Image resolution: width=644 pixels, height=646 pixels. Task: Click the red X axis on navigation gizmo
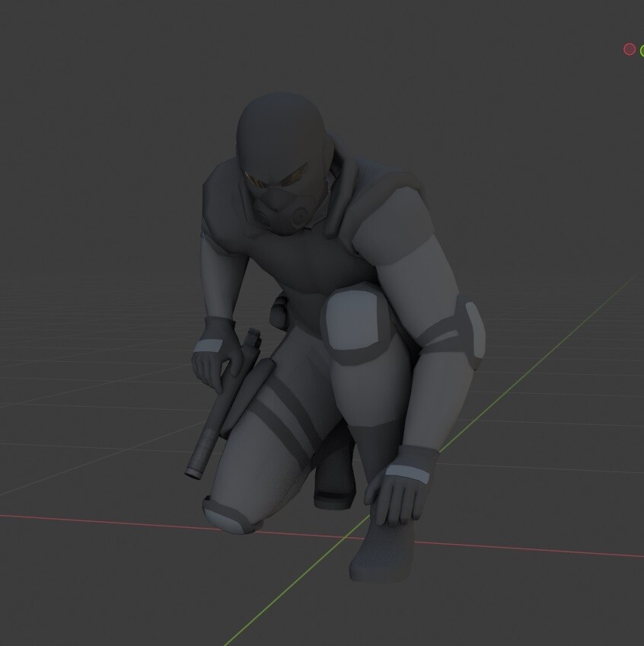pyautogui.click(x=630, y=49)
